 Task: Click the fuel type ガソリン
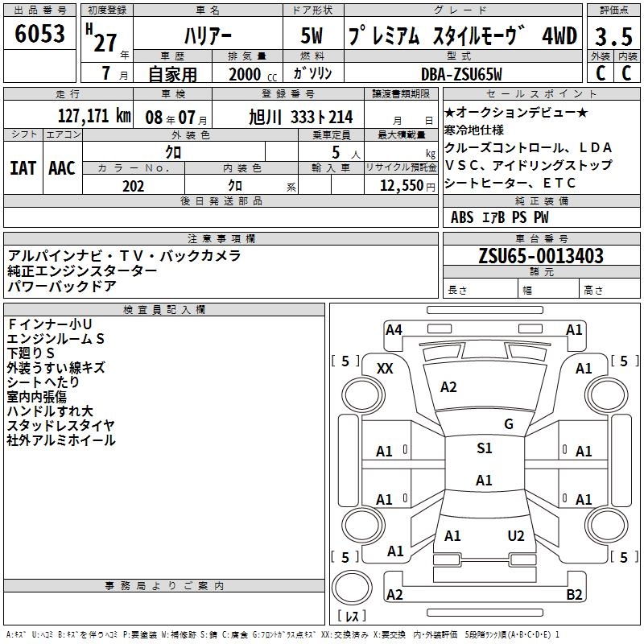pos(312,73)
